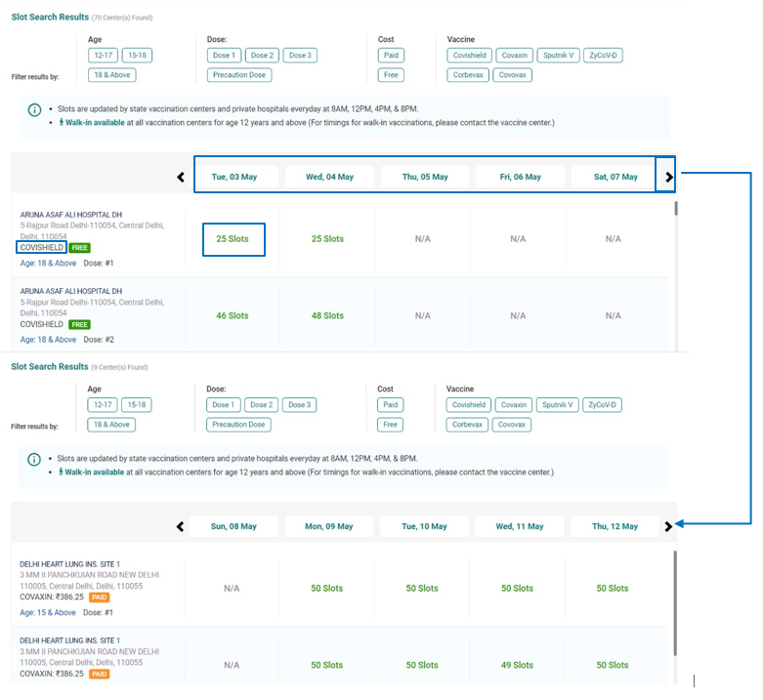Enable the Free cost filter in the 70-center results
Viewport: 763px width, 700px height.
point(391,75)
